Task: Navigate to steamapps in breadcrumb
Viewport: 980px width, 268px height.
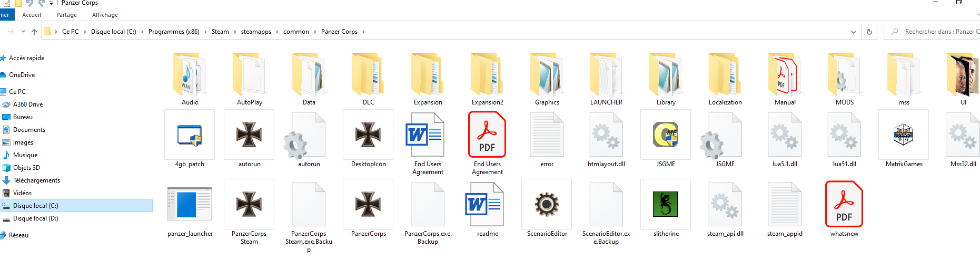Action: [x=256, y=32]
